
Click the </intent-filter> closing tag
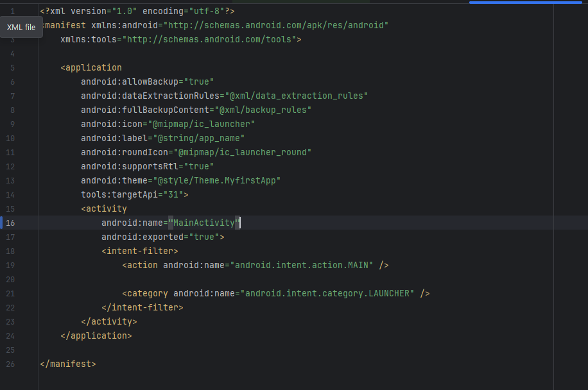pos(142,308)
